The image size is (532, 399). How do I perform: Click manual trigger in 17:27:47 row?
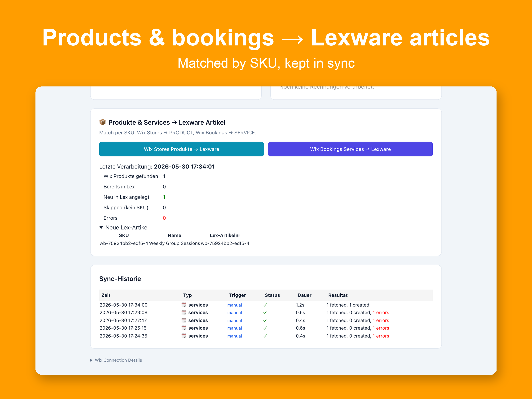pyautogui.click(x=235, y=320)
